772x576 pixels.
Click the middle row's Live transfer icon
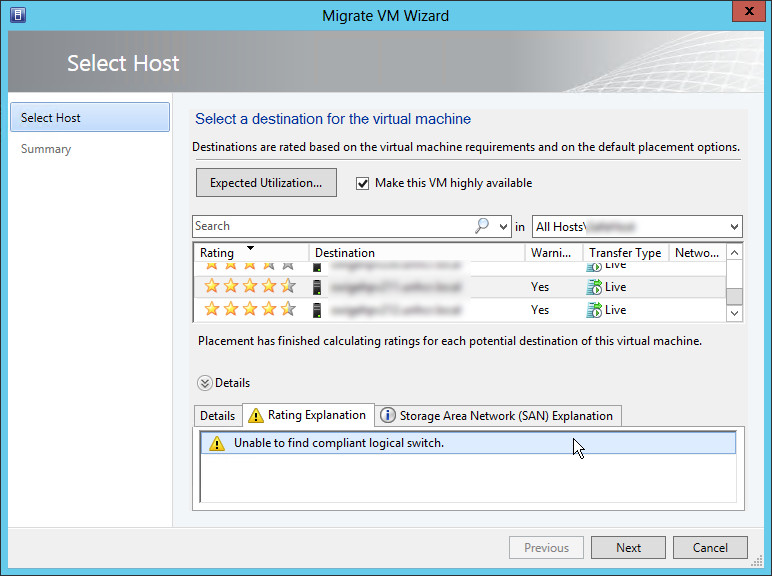click(594, 287)
